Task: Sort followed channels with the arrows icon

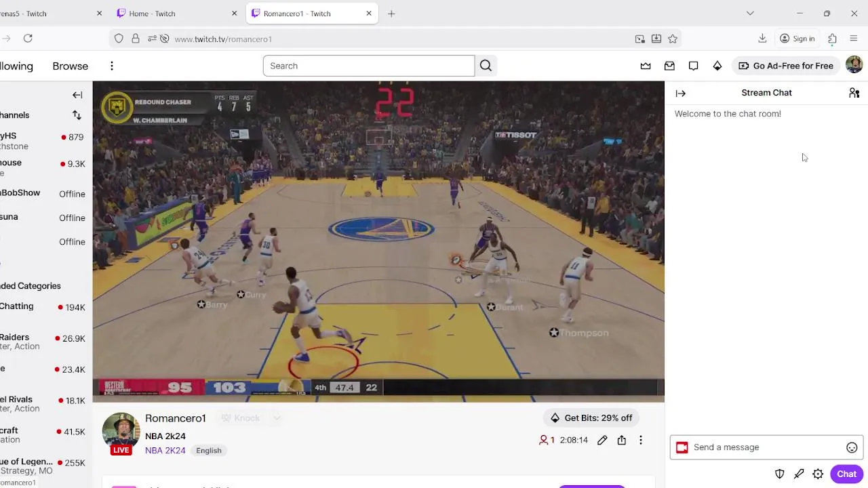Action: coord(77,115)
